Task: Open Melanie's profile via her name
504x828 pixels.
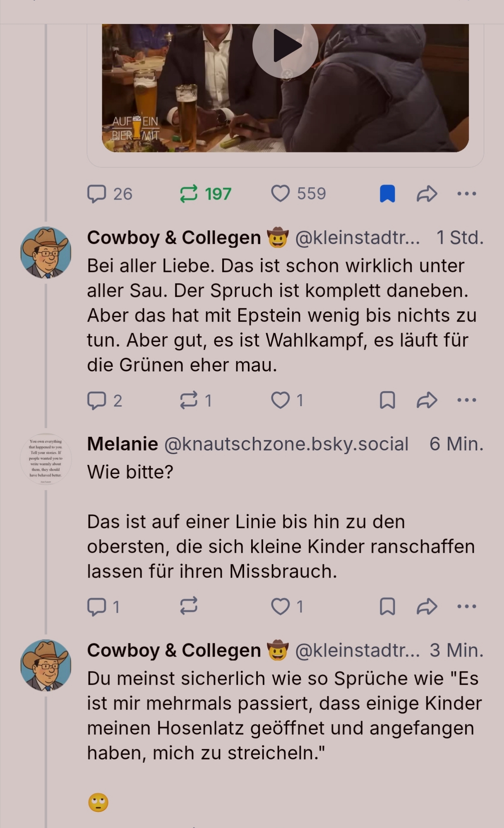Action: 122,444
